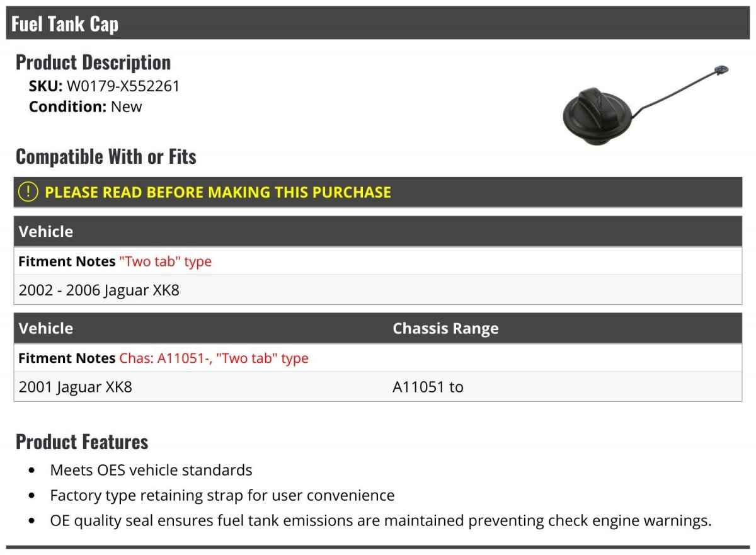The width and height of the screenshot is (756, 555).
Task: Click the 'Factory type retaining strap' bullet
Action: pyautogui.click(x=222, y=496)
